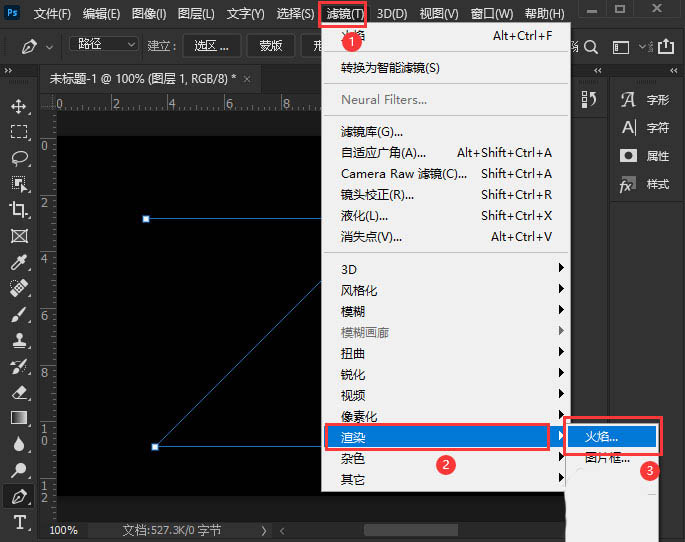Select the Dodge tool
The height and width of the screenshot is (542, 685).
[x=18, y=470]
